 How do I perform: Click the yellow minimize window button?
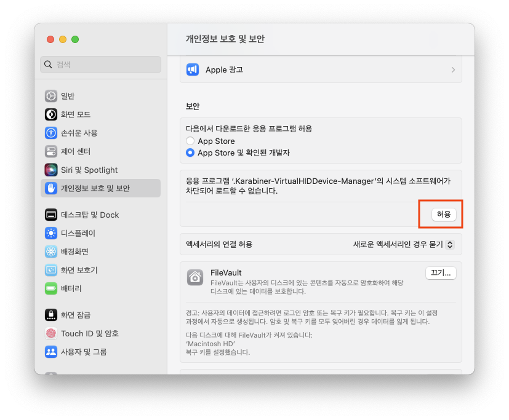63,39
